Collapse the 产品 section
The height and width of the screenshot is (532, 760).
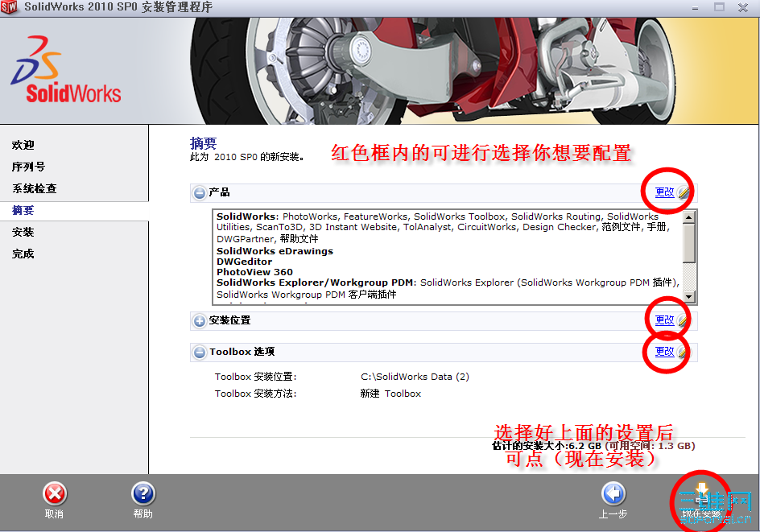point(199,193)
